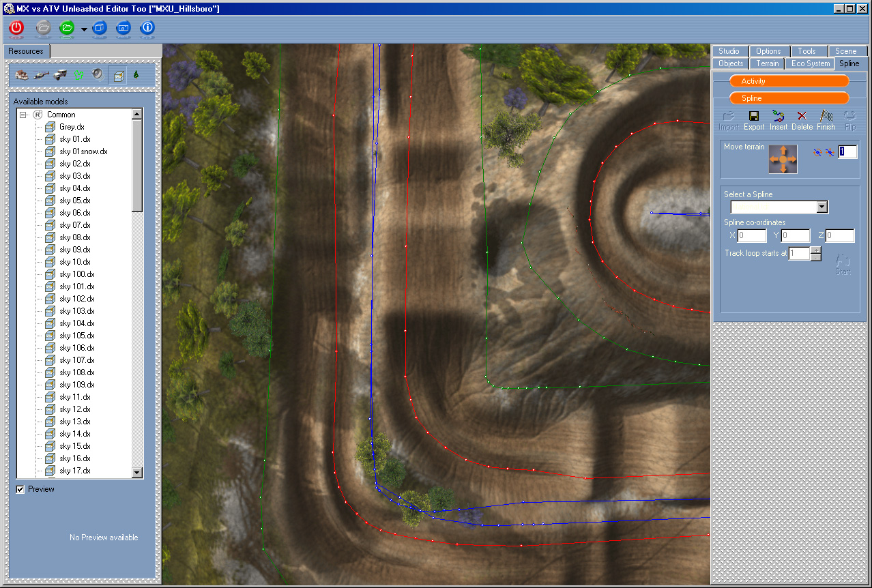This screenshot has height=588, width=872.
Task: Click the Delete red X icon
Action: click(x=802, y=121)
